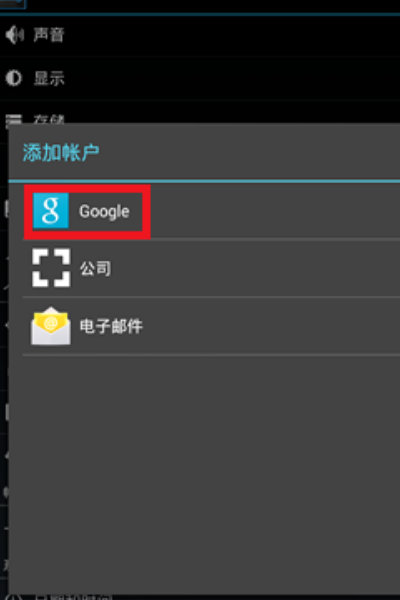Click the clock icon at screen bottom
Viewport: 400px width, 600px height.
[x=14, y=597]
